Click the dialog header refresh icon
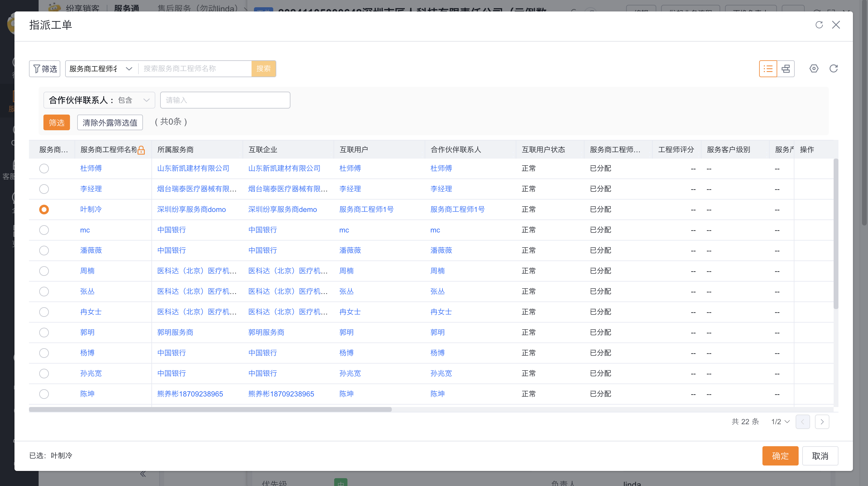 [819, 25]
